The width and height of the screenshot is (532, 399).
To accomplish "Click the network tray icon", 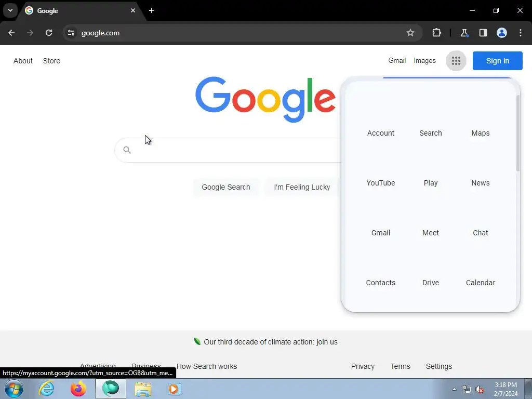I will click(467, 389).
